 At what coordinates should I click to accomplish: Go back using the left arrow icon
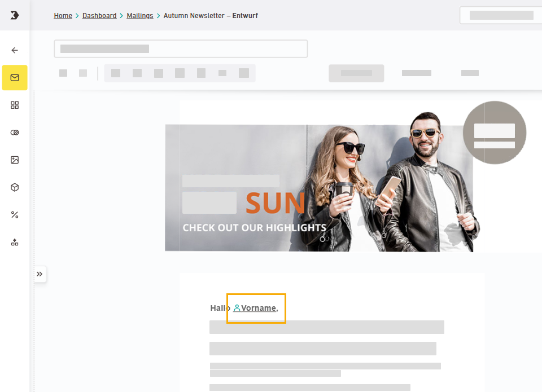(x=15, y=50)
